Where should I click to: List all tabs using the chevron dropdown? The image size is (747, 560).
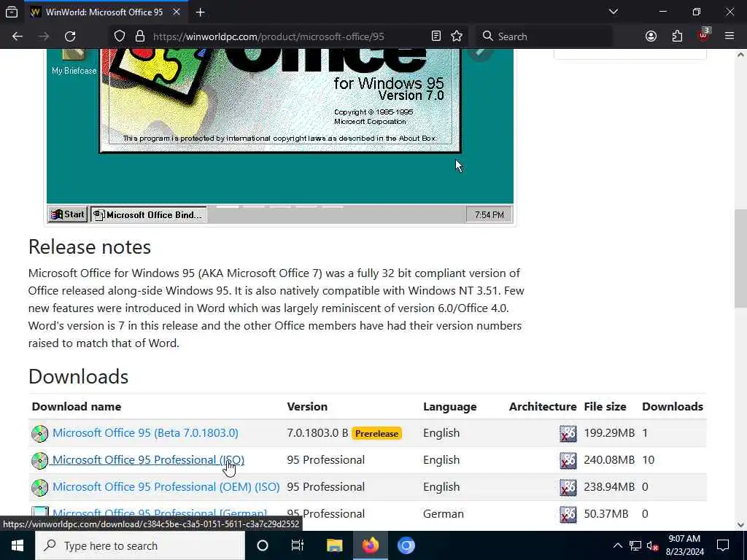coord(613,12)
